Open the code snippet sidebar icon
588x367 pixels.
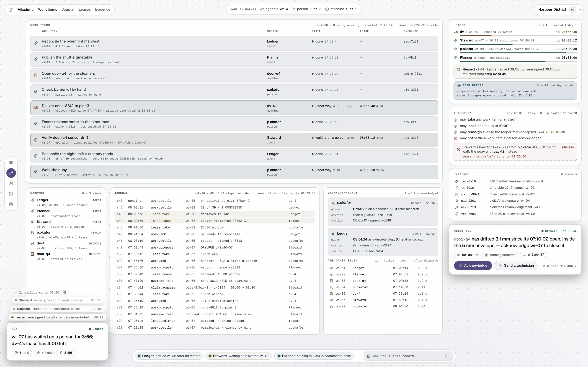point(11,194)
